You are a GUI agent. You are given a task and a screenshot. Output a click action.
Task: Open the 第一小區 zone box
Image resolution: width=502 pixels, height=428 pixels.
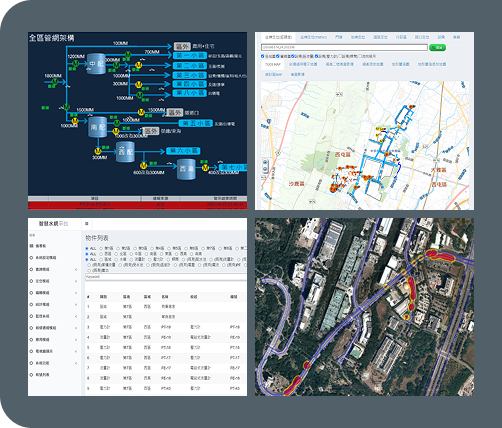190,55
